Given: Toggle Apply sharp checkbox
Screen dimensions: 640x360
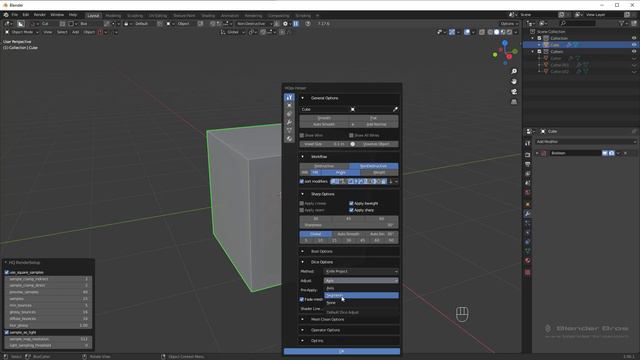Looking at the screenshot, I should tap(351, 210).
